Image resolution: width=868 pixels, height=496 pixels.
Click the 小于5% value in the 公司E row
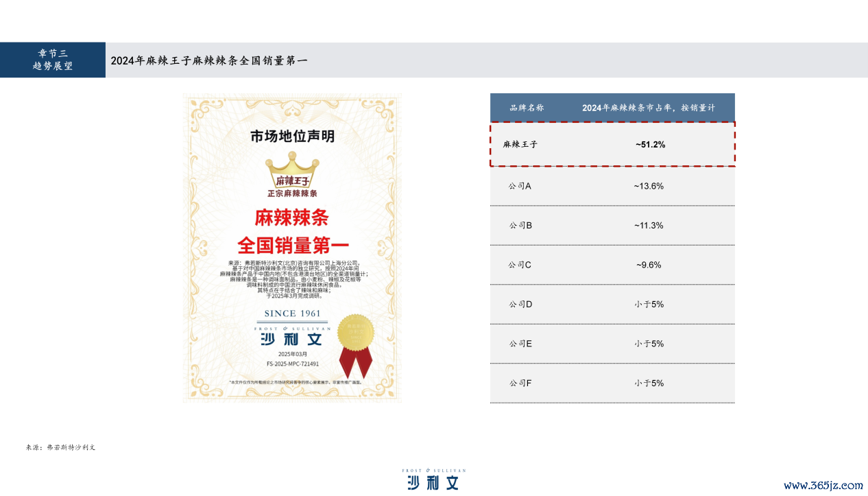pos(649,344)
